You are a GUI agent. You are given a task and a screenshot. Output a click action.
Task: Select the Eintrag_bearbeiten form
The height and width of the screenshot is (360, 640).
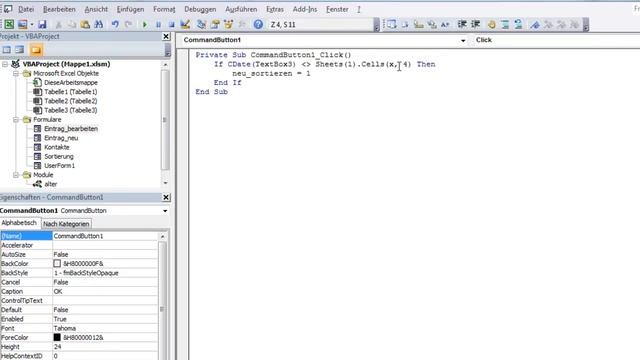pos(71,129)
